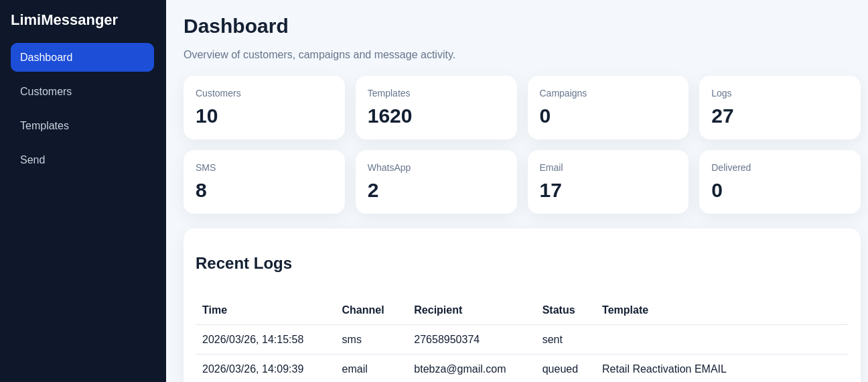Click the overview description under the Dashboard heading
The image size is (868, 382).
point(319,55)
